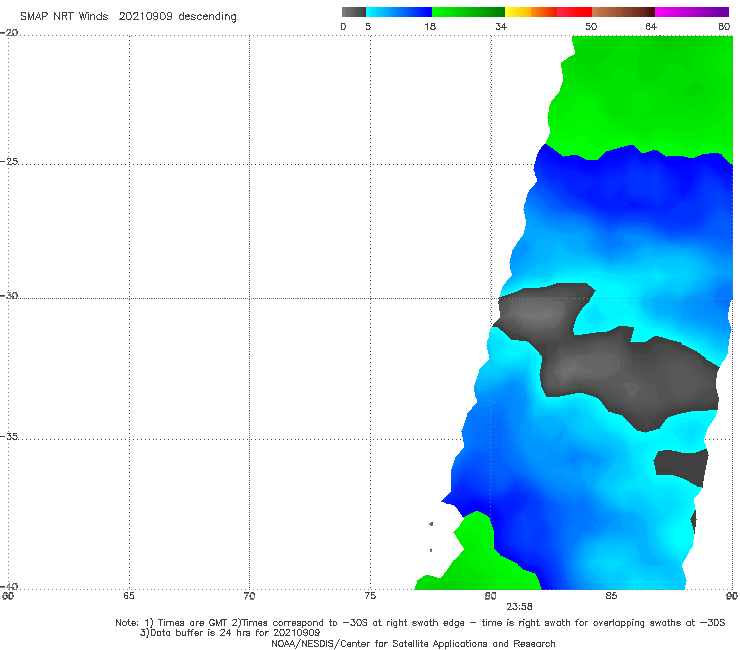Click the '50' label under the color bar
Image resolution: width=740 pixels, height=650 pixels.
591,26
